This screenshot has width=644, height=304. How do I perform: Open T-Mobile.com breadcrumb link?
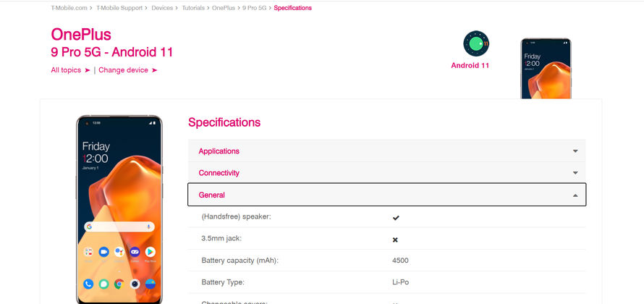(x=69, y=8)
